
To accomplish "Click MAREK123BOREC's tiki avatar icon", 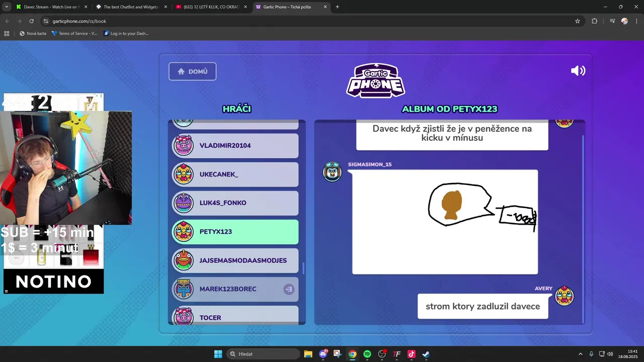I will tap(184, 289).
